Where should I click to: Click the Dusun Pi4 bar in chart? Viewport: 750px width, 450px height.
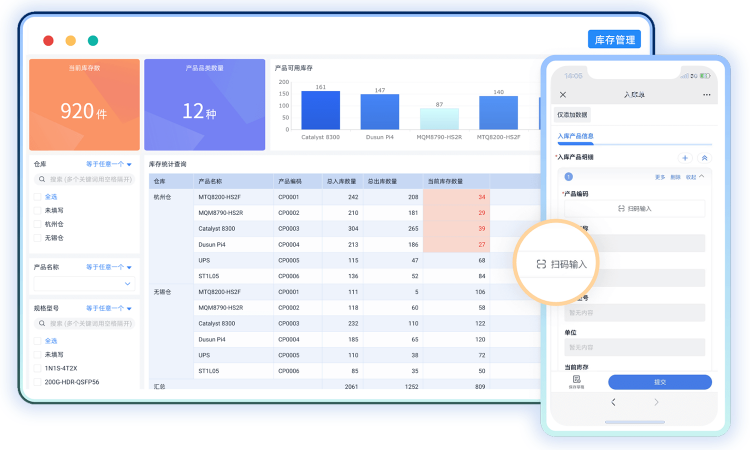tap(380, 112)
